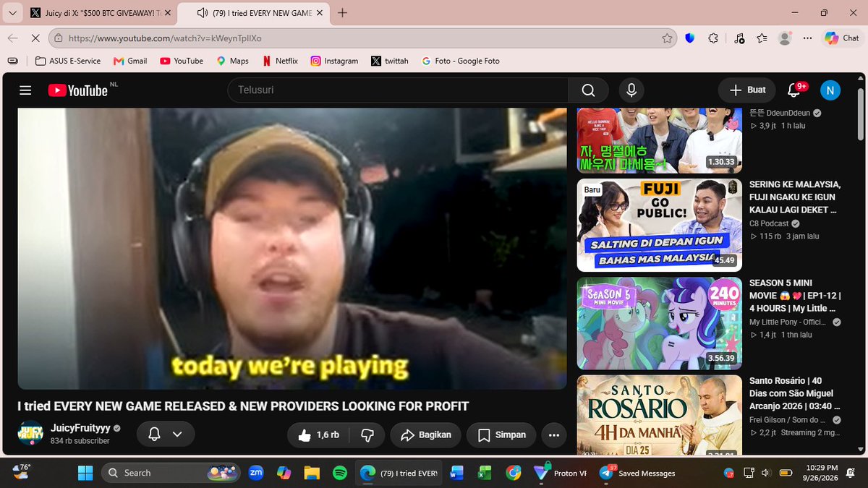Open the browser extensions puzzle icon
The height and width of the screenshot is (488, 868).
pyautogui.click(x=713, y=38)
